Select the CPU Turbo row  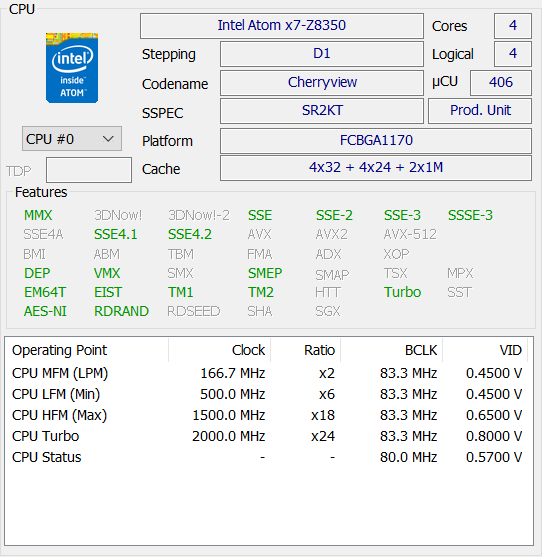(267, 436)
